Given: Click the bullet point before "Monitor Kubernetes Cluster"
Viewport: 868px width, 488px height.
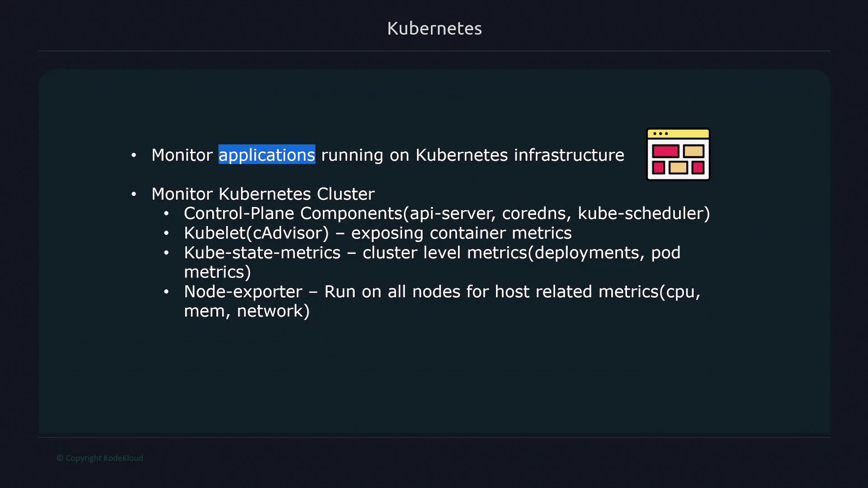Looking at the screenshot, I should [134, 194].
